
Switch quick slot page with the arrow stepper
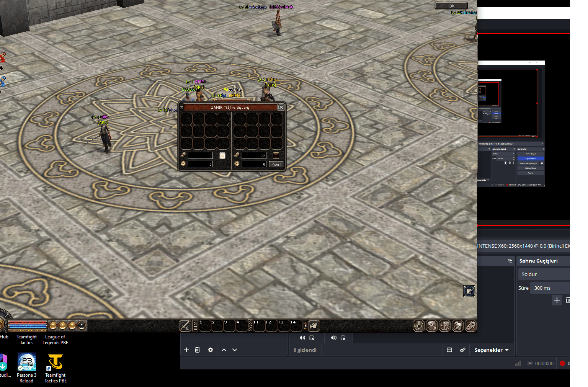click(305, 326)
